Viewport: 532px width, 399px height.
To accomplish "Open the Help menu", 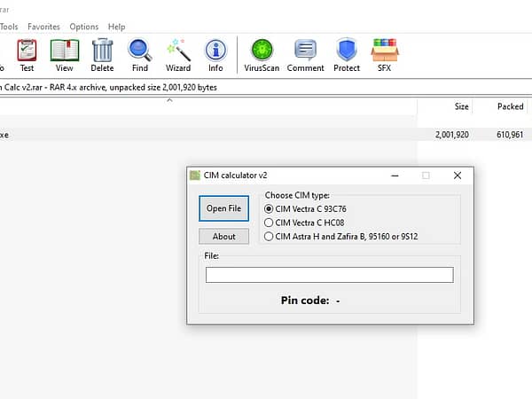I will point(116,27).
